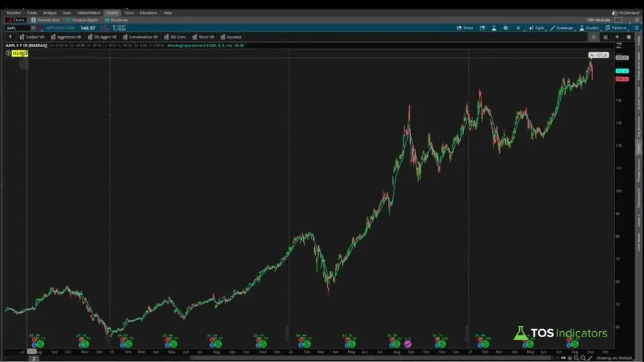Open the Drawing set: Default selector
The width and height of the screenshot is (644, 362).
[615, 358]
